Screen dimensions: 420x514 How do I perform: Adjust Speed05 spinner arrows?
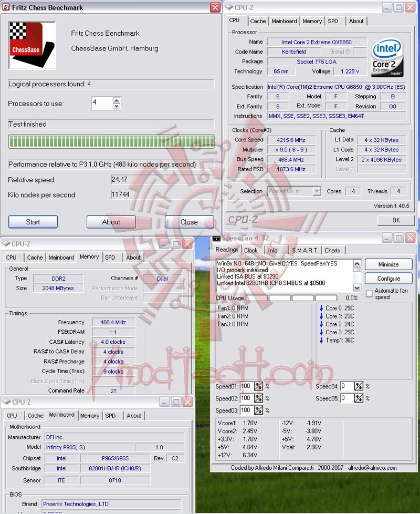359,398
